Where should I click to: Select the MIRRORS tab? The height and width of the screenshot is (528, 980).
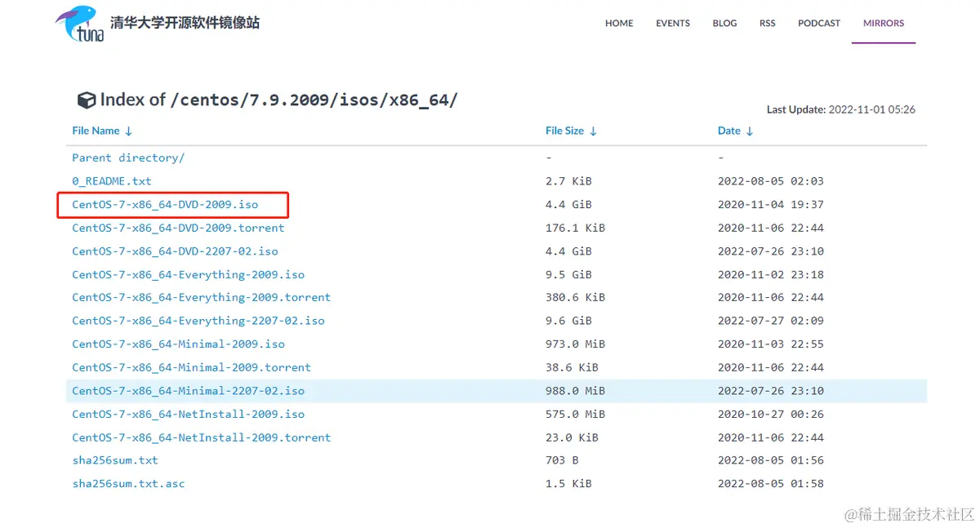(884, 24)
